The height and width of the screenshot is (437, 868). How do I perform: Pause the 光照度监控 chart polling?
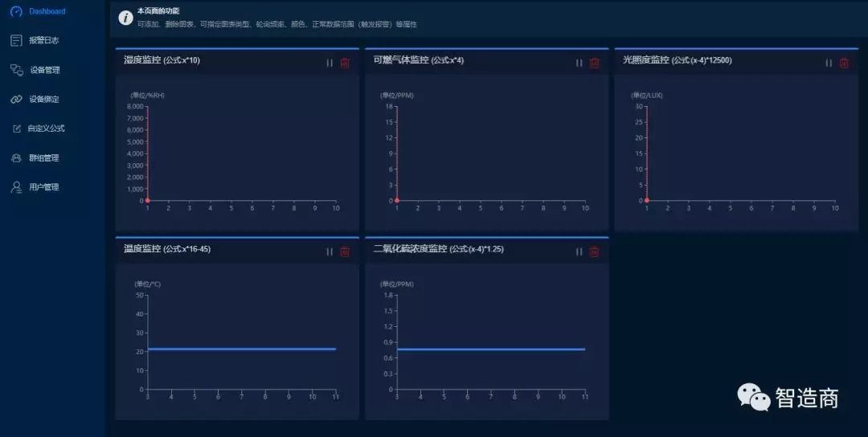[x=829, y=63]
